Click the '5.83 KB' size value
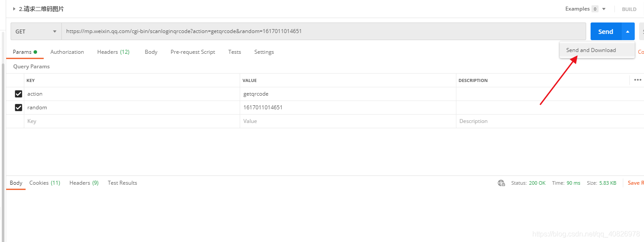This screenshot has width=644, height=242. pyautogui.click(x=608, y=183)
